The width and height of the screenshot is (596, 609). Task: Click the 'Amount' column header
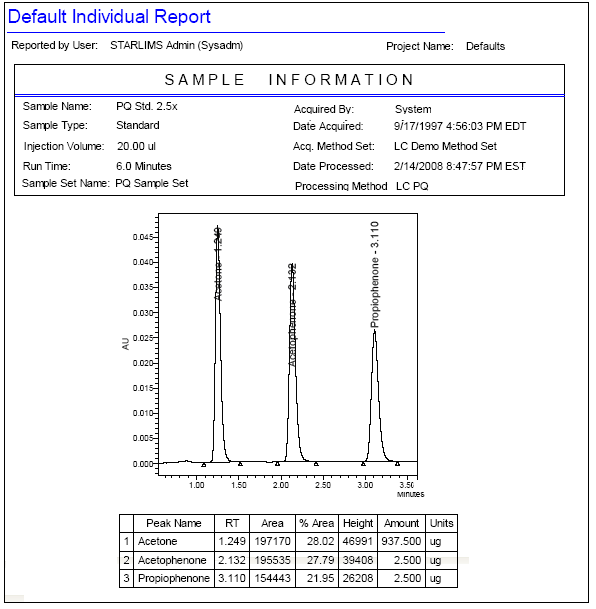(401, 524)
